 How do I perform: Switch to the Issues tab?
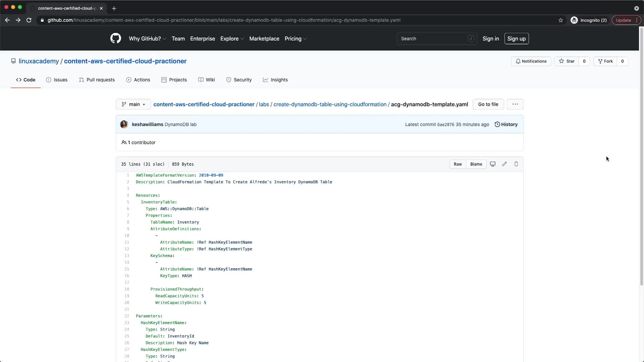tap(57, 80)
